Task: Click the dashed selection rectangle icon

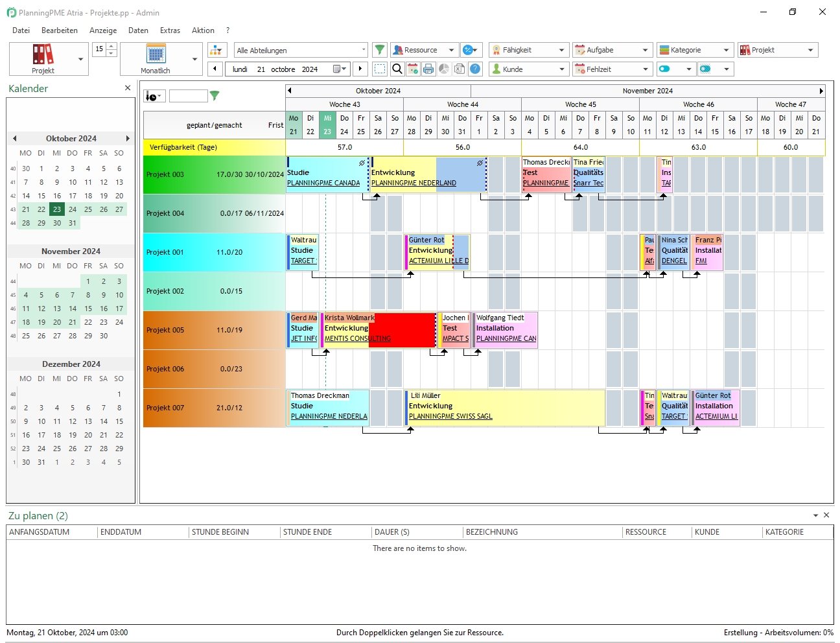Action: click(380, 69)
